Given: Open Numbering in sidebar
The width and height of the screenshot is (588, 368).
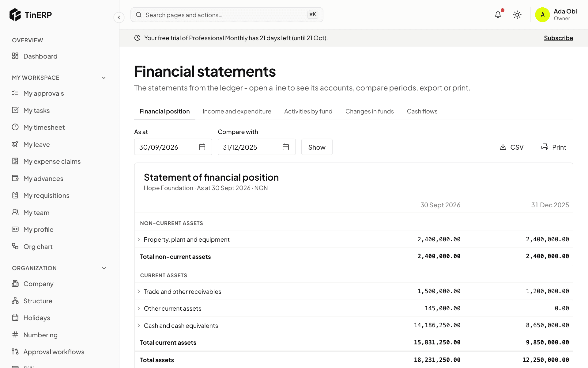Looking at the screenshot, I should [x=40, y=335].
